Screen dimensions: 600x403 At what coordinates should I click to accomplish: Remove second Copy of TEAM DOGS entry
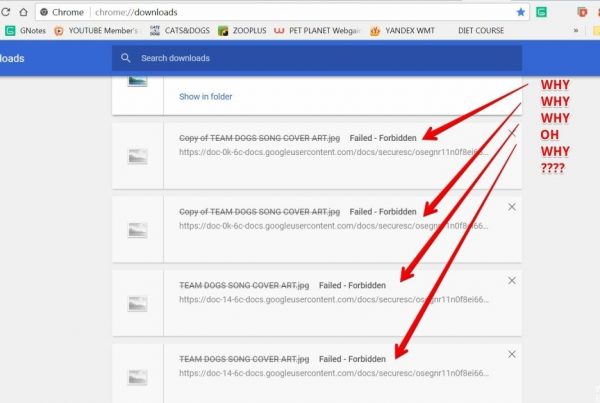tap(512, 207)
